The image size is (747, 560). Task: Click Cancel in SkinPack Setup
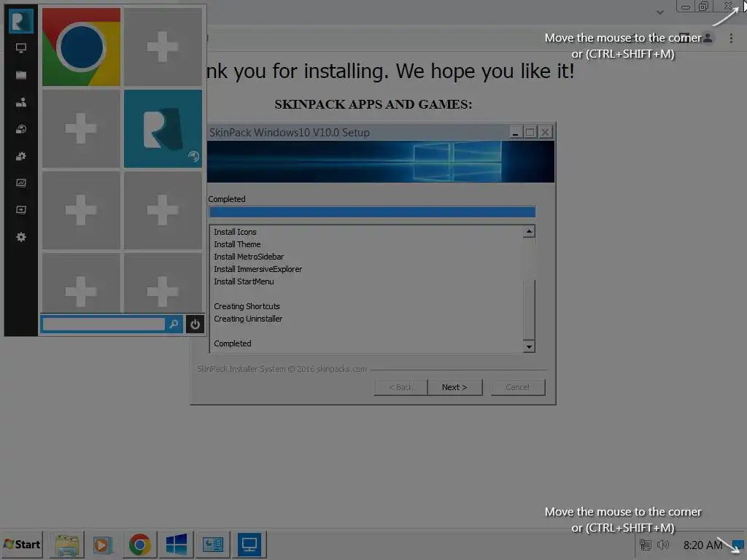pyautogui.click(x=517, y=387)
